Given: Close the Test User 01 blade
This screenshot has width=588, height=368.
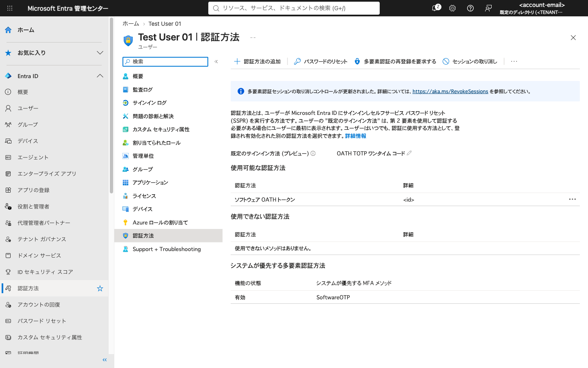Looking at the screenshot, I should [573, 38].
